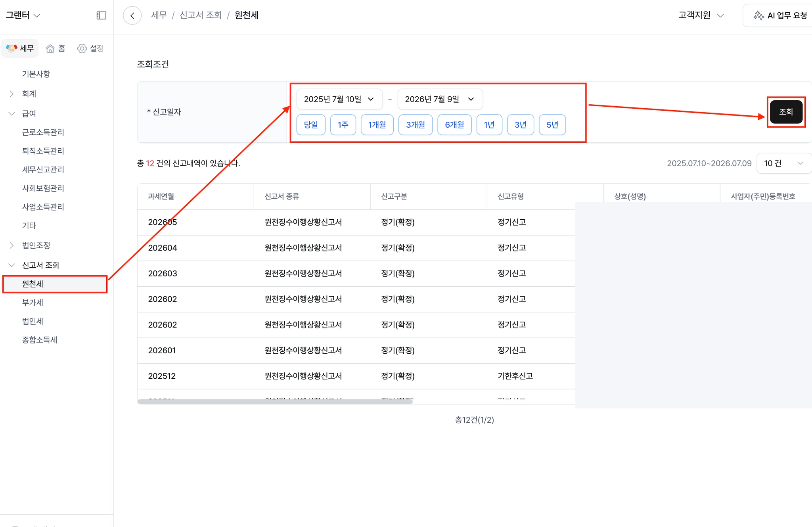Open 세무신고관리 in the sidebar
The height and width of the screenshot is (527, 812).
point(43,169)
